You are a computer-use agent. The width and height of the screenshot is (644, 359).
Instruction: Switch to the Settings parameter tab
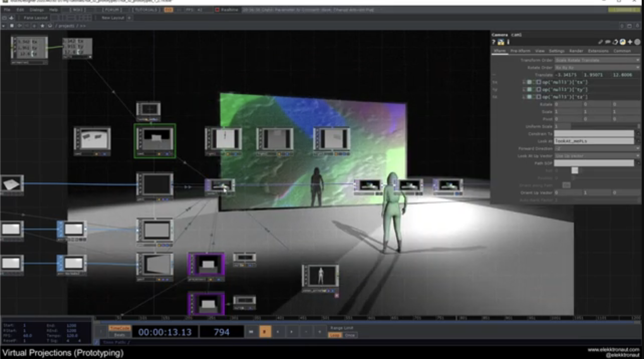tap(557, 51)
